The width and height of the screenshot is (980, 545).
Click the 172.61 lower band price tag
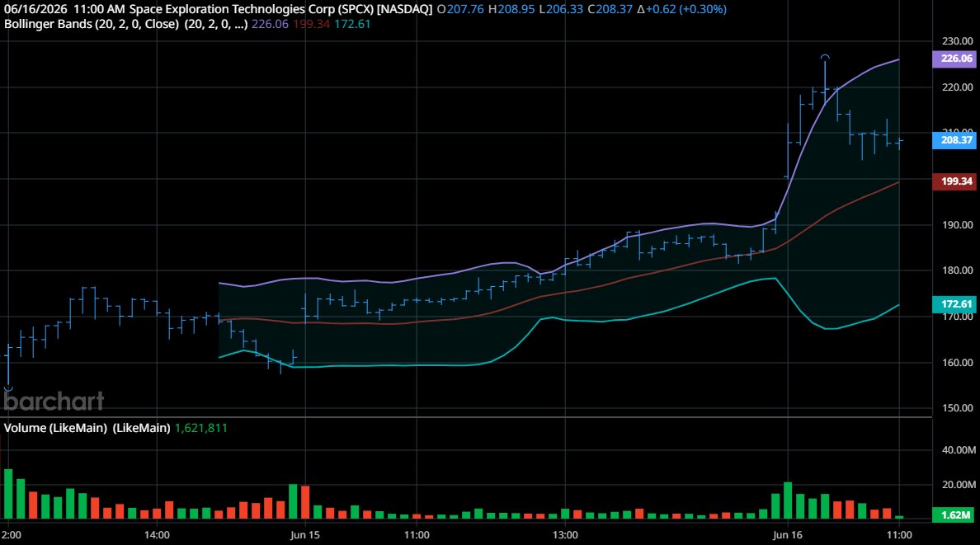tap(954, 304)
